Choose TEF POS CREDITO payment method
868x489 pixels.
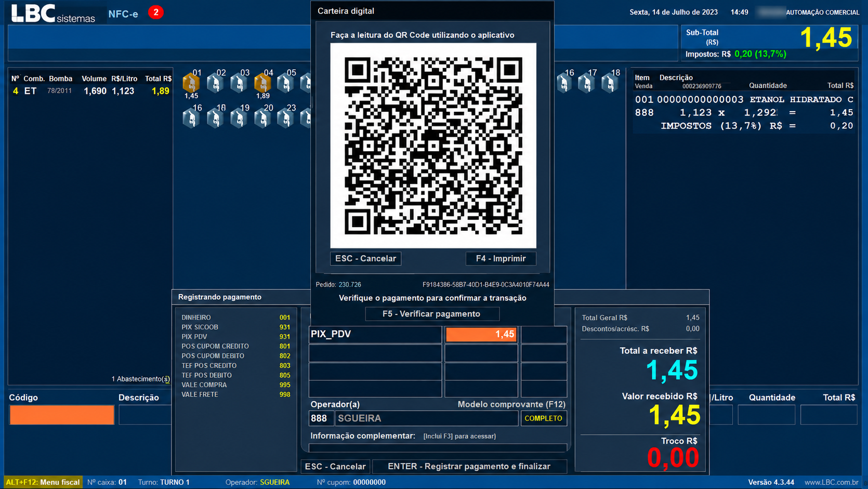coord(235,366)
